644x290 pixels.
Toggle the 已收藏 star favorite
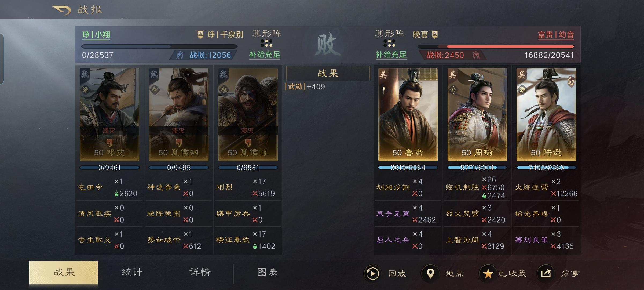[488, 273]
